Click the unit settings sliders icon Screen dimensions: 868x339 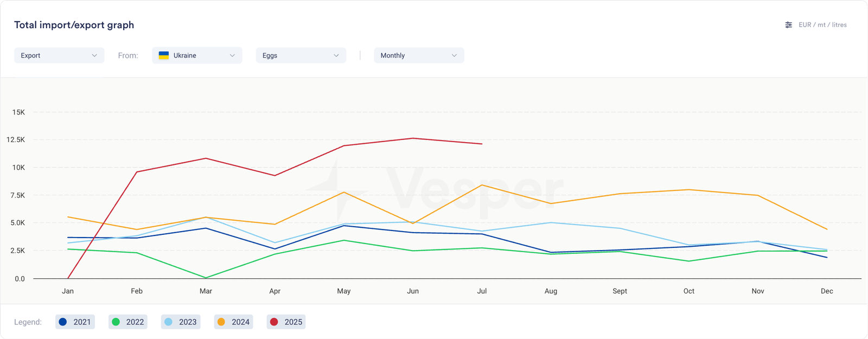click(x=788, y=25)
